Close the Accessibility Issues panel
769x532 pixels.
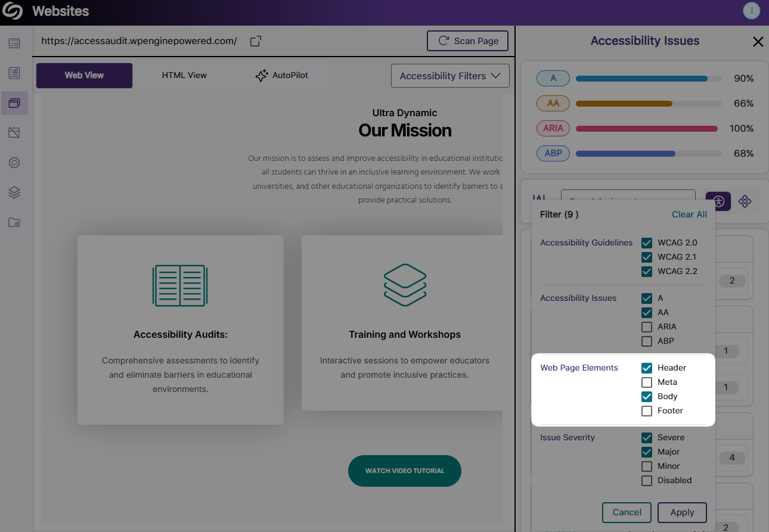coord(758,42)
